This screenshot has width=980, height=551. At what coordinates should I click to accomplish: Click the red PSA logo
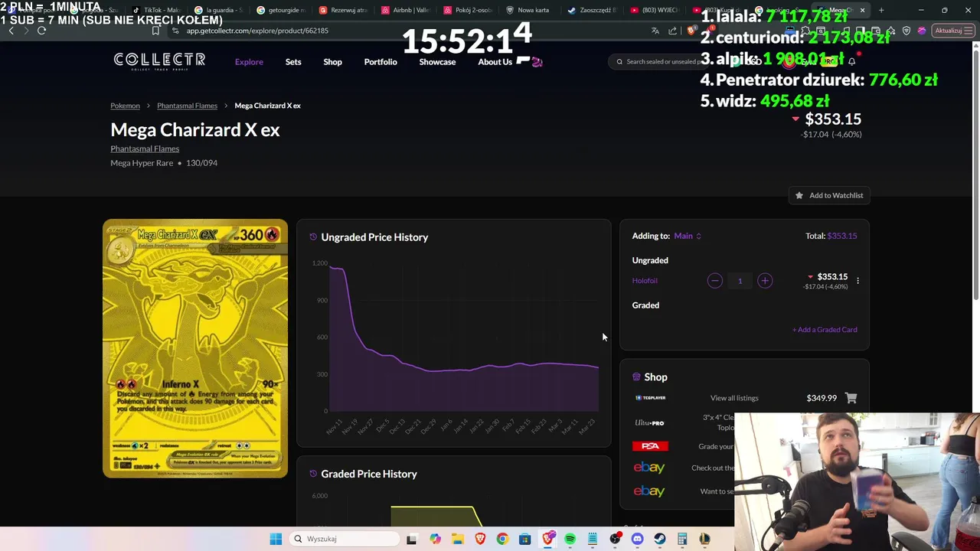pyautogui.click(x=650, y=446)
